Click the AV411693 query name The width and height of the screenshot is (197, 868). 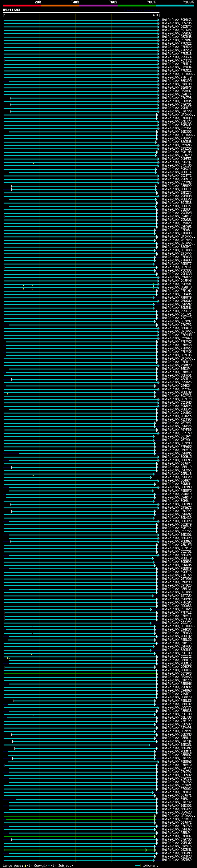pos(11,10)
